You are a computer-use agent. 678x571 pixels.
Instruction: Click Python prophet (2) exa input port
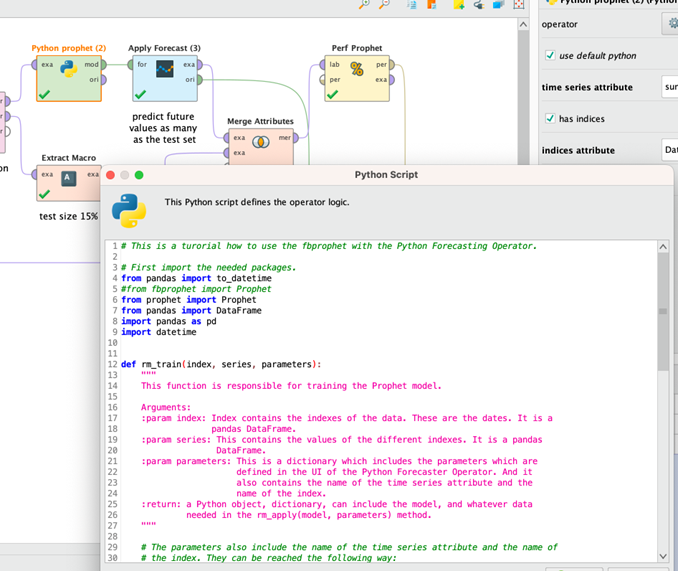click(35, 65)
